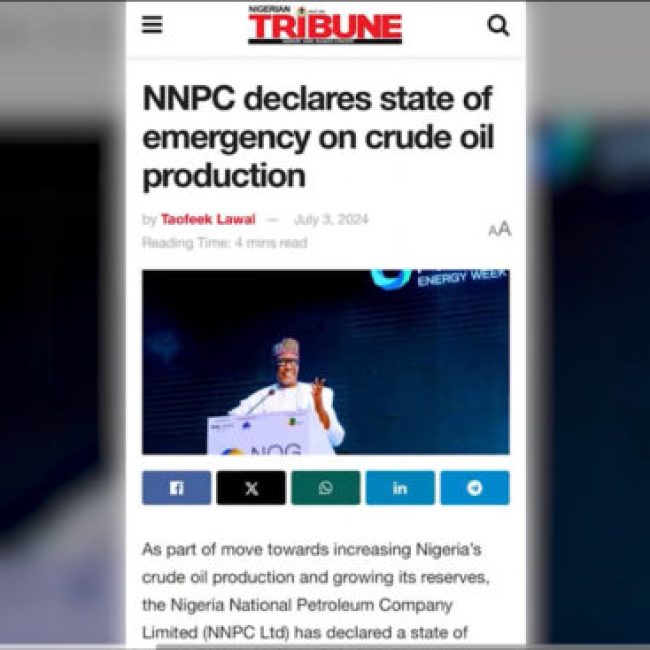Click the blurred background right of article
This screenshot has height=650, width=650.
(588, 332)
